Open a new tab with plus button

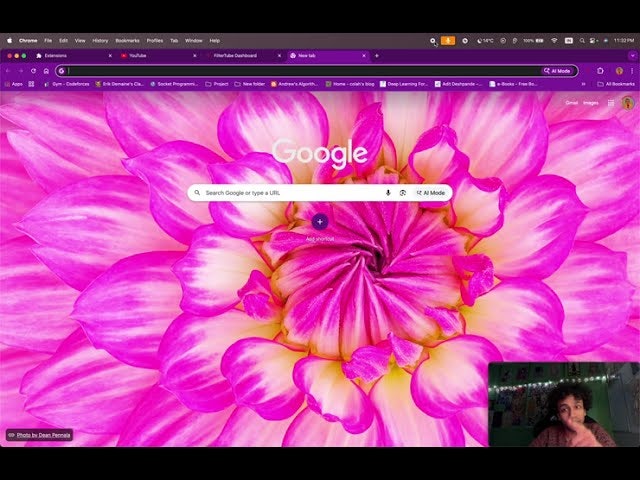coord(377,56)
